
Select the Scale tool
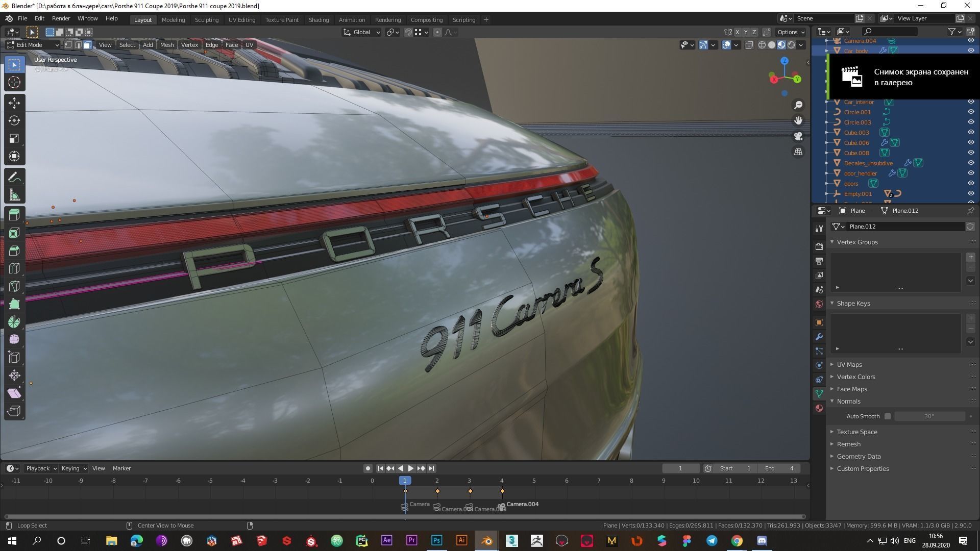coord(14,139)
